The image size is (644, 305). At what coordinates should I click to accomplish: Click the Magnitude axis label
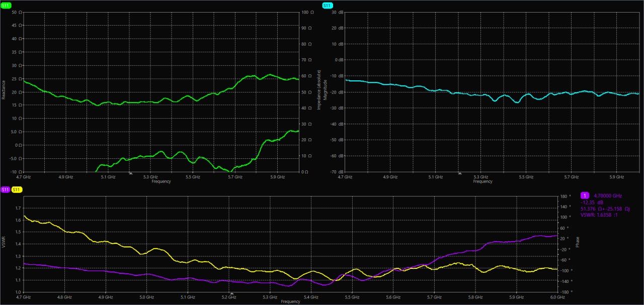(x=326, y=89)
